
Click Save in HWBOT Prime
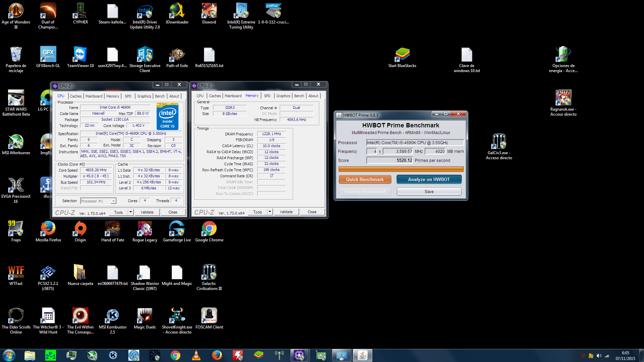point(429,191)
